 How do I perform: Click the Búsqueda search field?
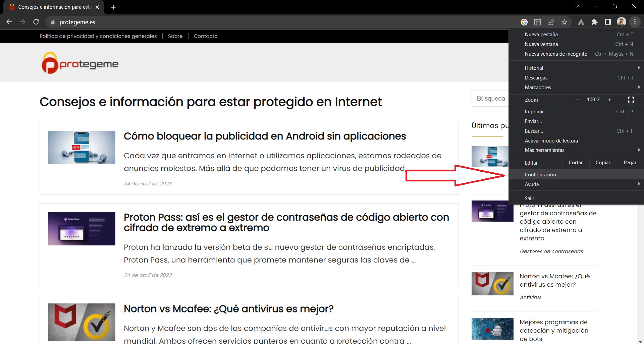tap(490, 99)
